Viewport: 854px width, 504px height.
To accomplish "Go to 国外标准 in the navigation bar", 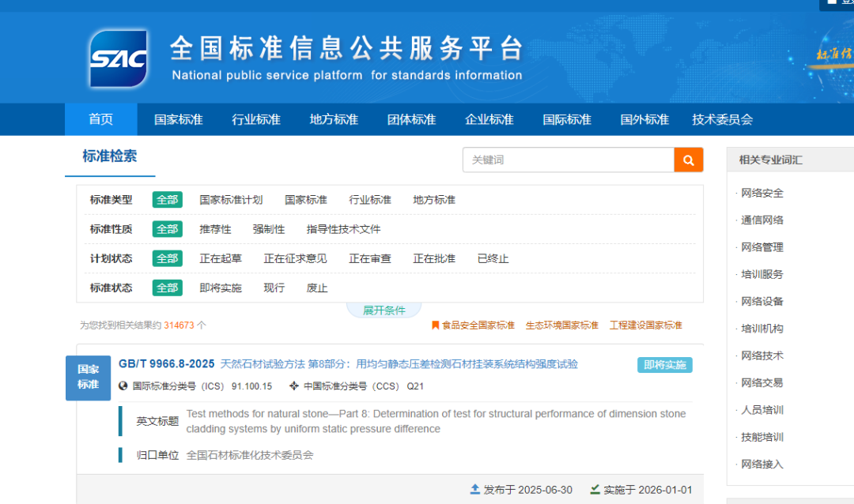I will [x=644, y=119].
